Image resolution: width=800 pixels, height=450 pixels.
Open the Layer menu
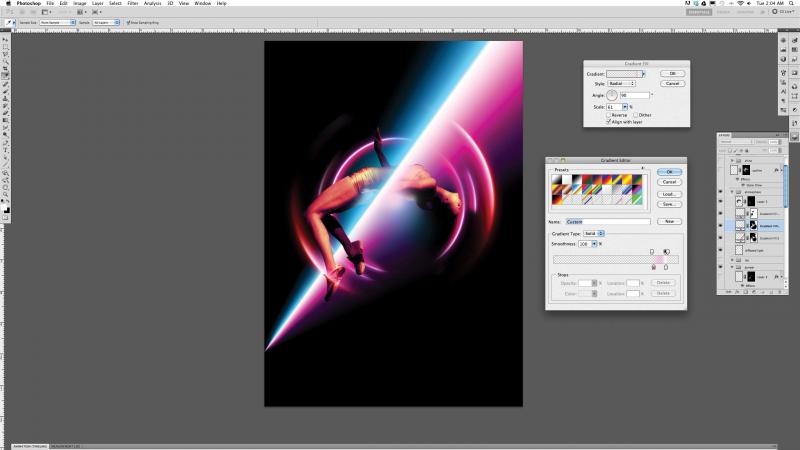(x=97, y=3)
